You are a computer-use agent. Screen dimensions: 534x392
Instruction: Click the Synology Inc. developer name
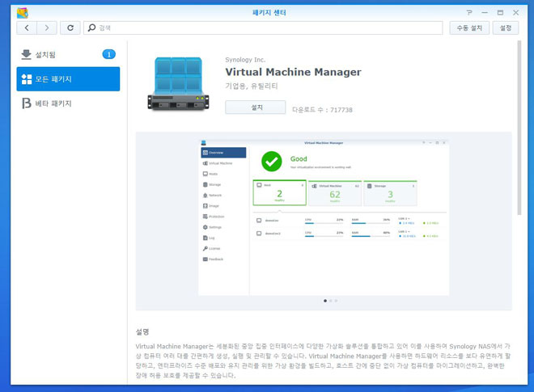pyautogui.click(x=245, y=60)
